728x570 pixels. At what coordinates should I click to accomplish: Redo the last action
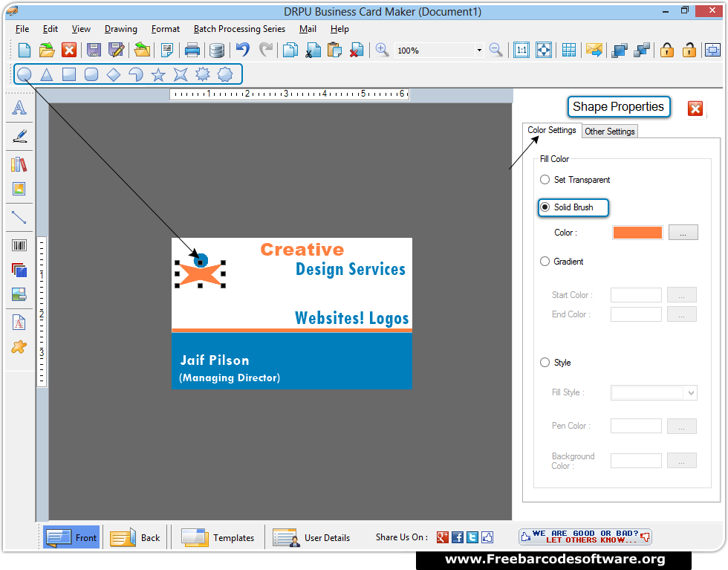(266, 49)
